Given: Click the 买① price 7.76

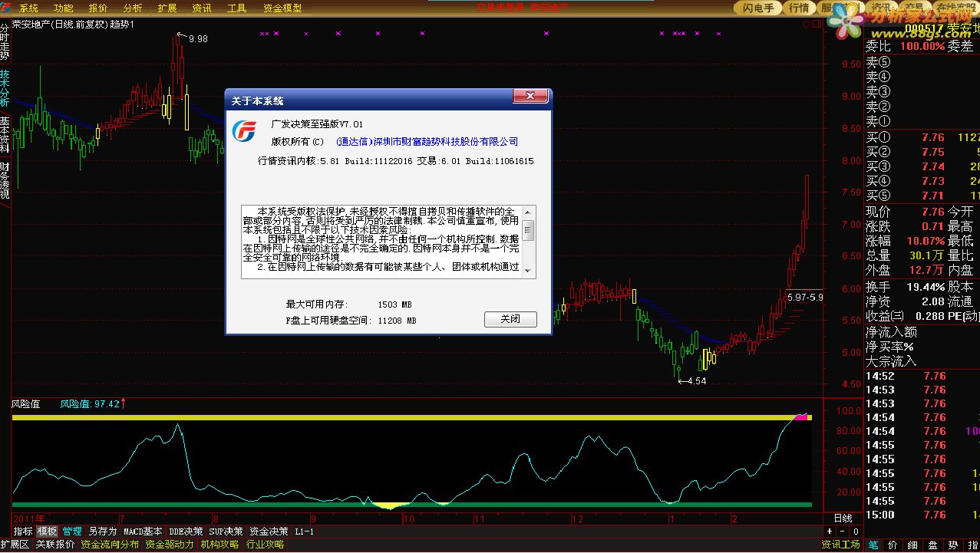Looking at the screenshot, I should (933, 137).
